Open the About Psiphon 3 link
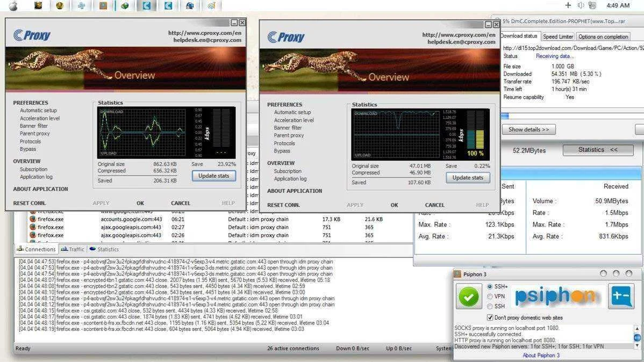Viewport: 644px width, 362px height. pyautogui.click(x=541, y=356)
